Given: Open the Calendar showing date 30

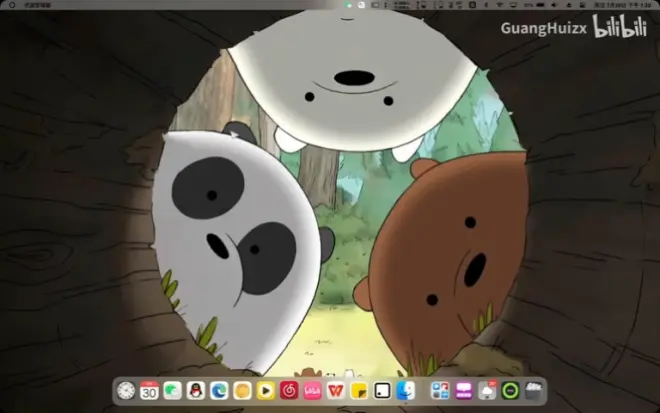Looking at the screenshot, I should click(149, 390).
